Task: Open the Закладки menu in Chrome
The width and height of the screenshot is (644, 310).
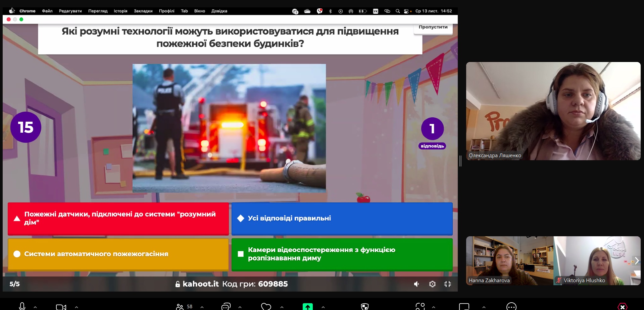Action: point(143,11)
